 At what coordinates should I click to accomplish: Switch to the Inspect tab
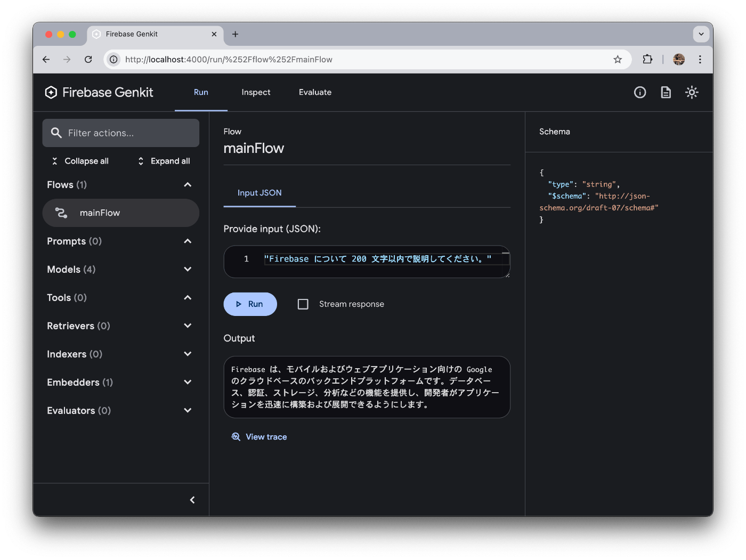click(x=256, y=92)
